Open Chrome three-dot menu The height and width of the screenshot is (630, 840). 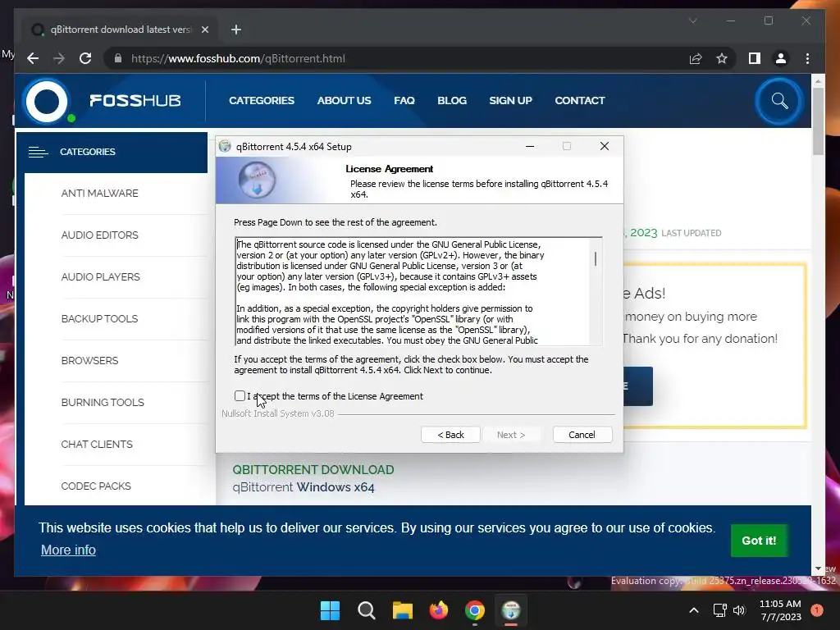click(x=807, y=58)
